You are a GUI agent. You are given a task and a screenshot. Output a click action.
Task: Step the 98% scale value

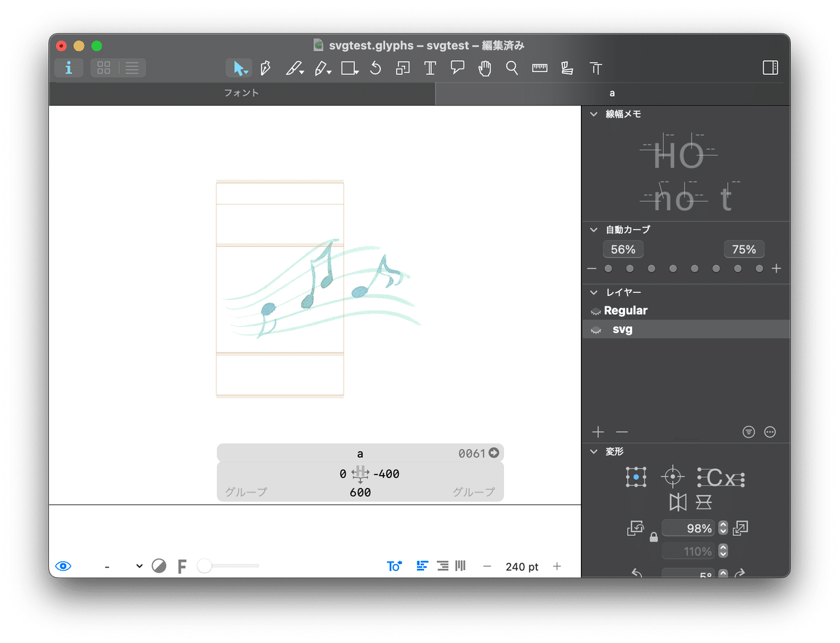[x=723, y=528]
